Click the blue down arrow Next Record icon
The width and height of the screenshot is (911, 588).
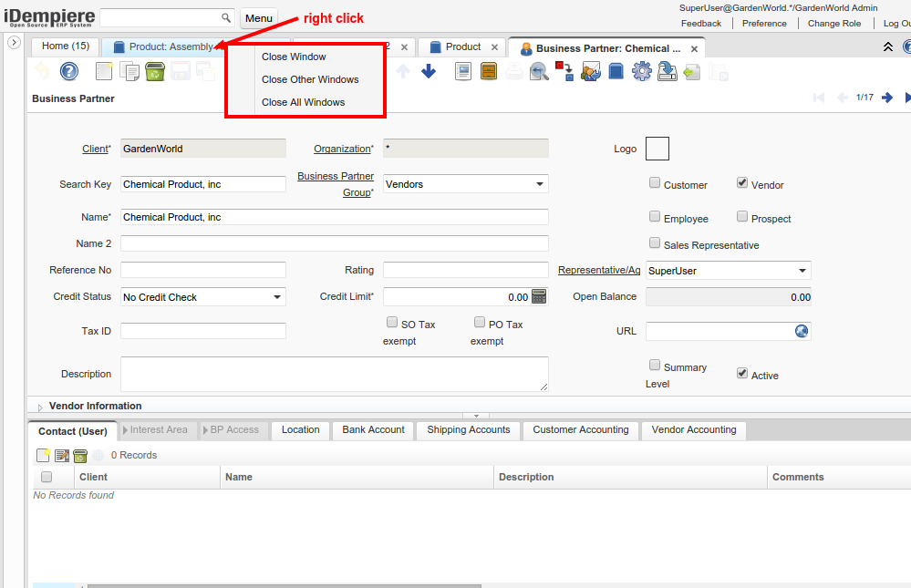[x=429, y=71]
